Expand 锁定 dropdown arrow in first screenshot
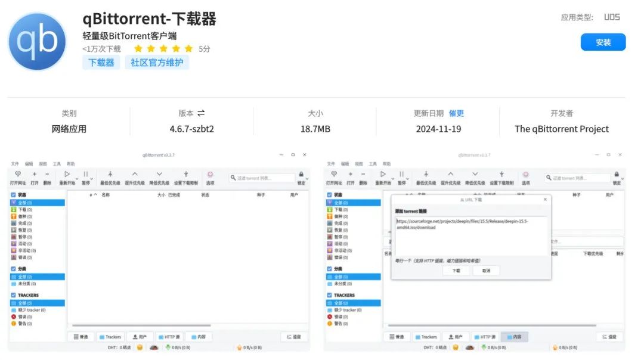The height and width of the screenshot is (360, 644). click(307, 179)
